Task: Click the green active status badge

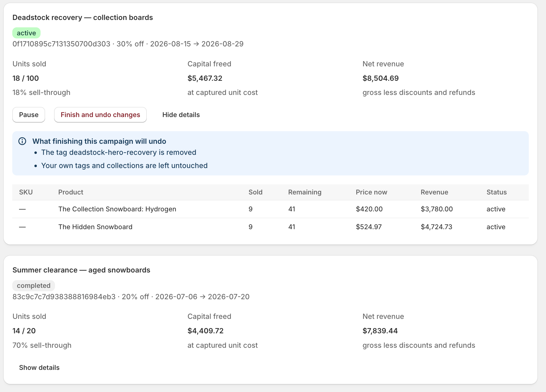Action: tap(26, 33)
